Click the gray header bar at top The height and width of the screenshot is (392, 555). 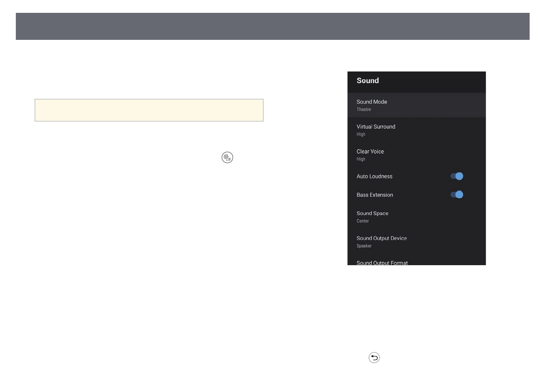(x=272, y=26)
